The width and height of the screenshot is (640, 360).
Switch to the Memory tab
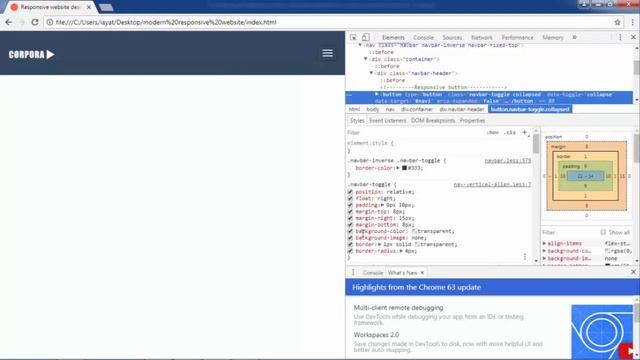pos(553,37)
